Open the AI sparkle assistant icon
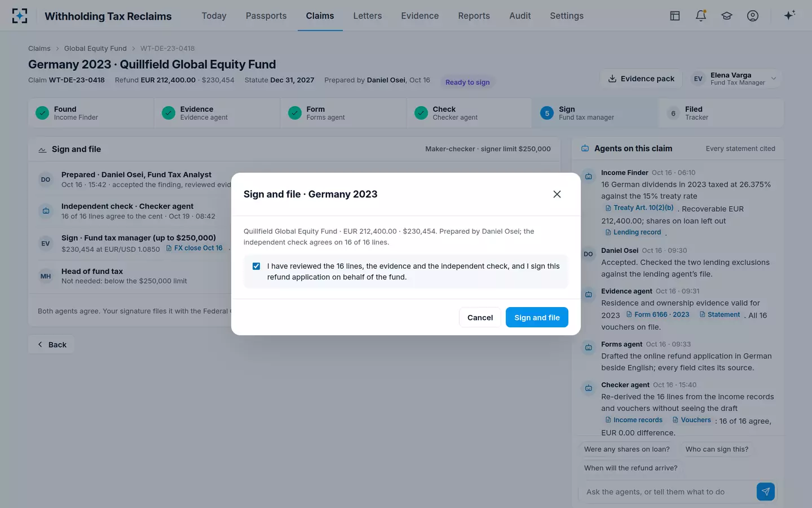Viewport: 812px width, 508px height. [x=789, y=15]
